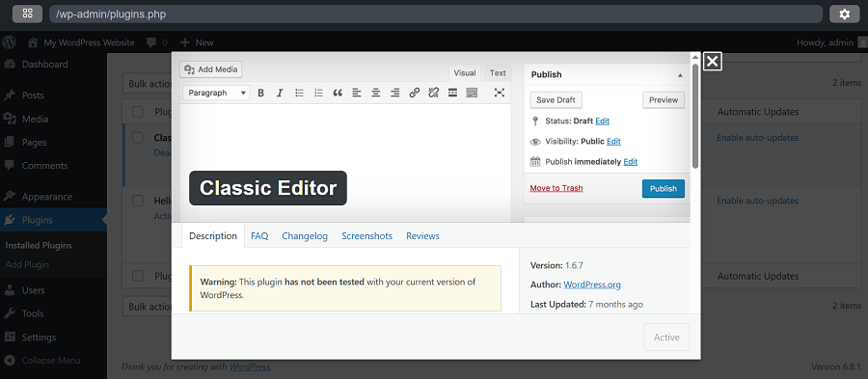
Task: Open bottom Bulk actions dropdown
Action: [x=148, y=306]
